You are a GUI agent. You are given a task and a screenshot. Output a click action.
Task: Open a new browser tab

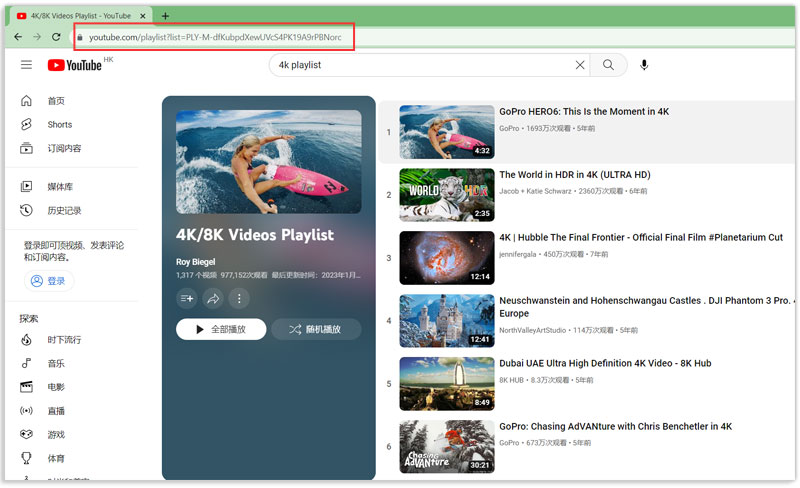tap(165, 15)
